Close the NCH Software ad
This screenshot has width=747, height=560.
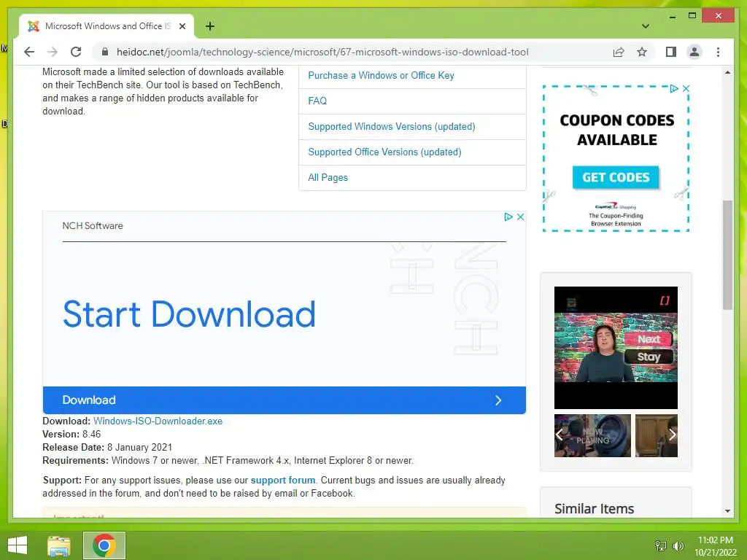coord(520,217)
